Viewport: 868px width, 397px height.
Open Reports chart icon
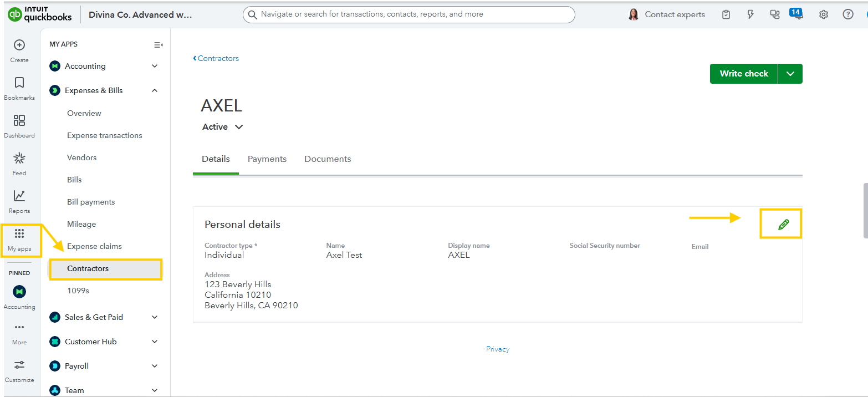pyautogui.click(x=19, y=196)
